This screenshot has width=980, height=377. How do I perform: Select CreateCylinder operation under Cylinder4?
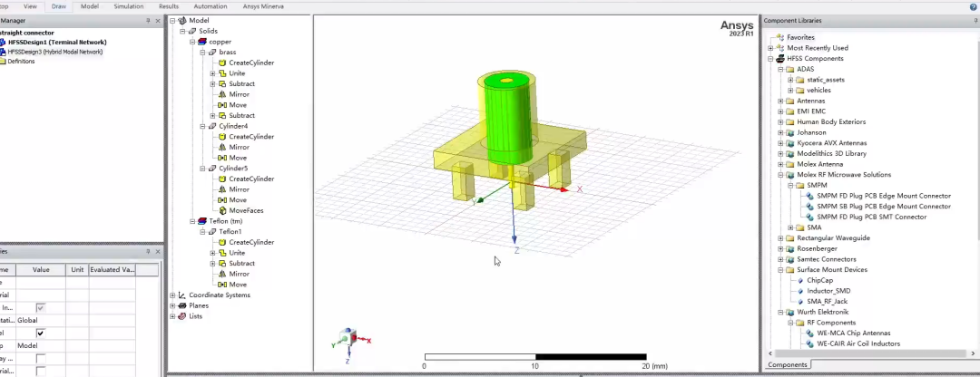251,136
